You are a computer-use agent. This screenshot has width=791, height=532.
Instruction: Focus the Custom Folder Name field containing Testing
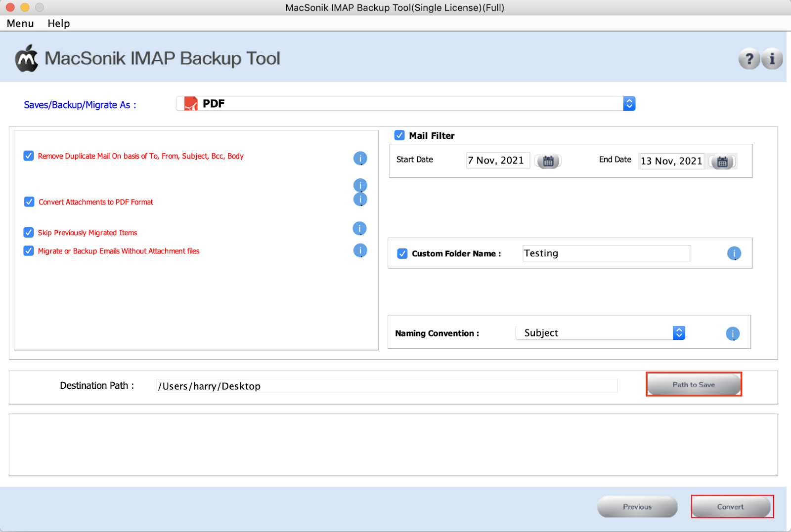607,253
